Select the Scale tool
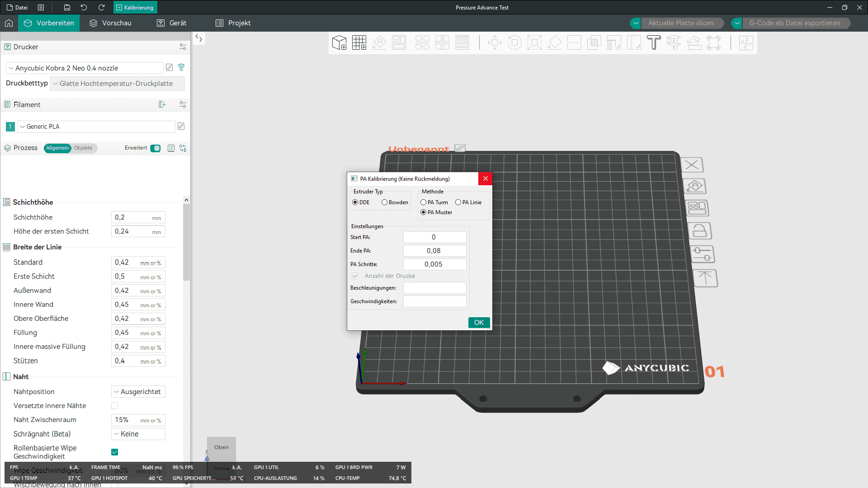 534,43
